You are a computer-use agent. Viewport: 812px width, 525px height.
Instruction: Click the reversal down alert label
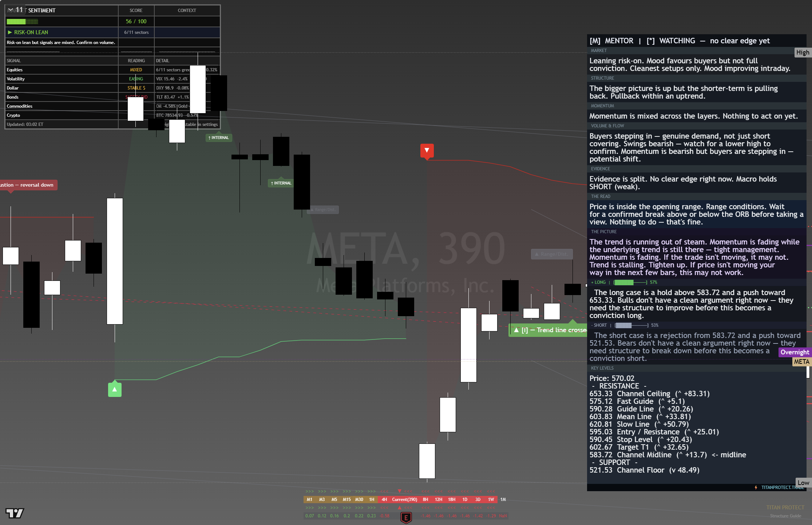point(28,185)
